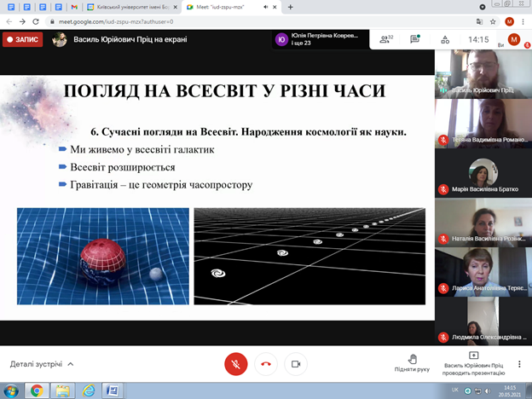Click the 14:15 meeting clock

478,40
